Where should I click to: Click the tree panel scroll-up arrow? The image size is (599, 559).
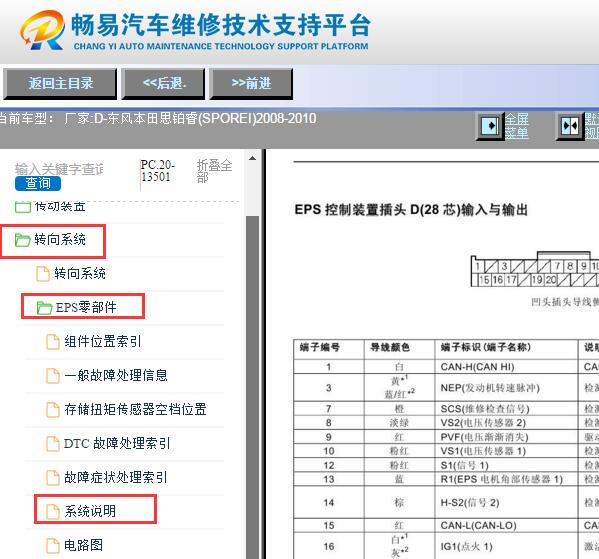pyautogui.click(x=253, y=158)
